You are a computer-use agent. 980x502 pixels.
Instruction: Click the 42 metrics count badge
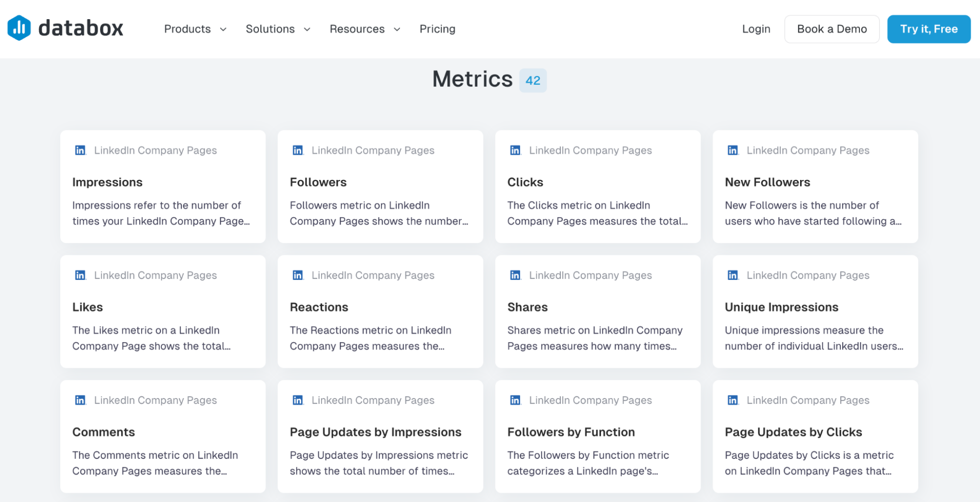(533, 80)
